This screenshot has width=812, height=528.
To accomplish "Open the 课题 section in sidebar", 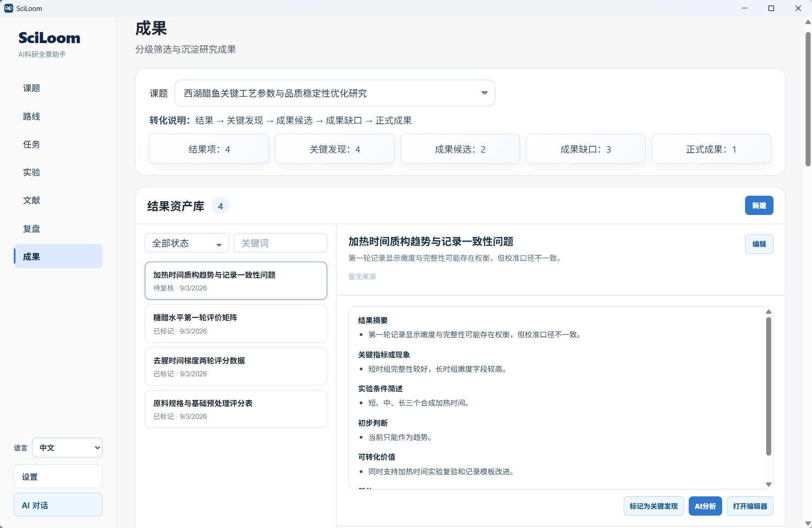I will 58,88.
